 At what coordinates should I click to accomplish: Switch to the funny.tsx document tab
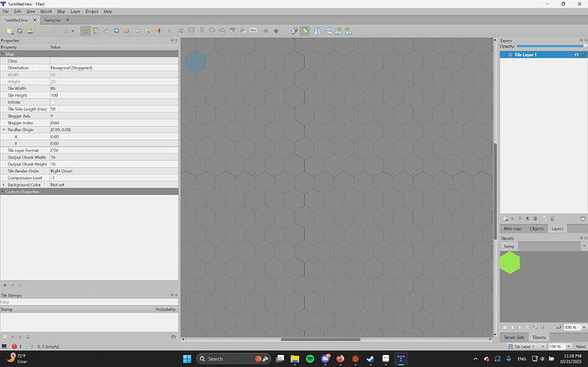(52, 20)
